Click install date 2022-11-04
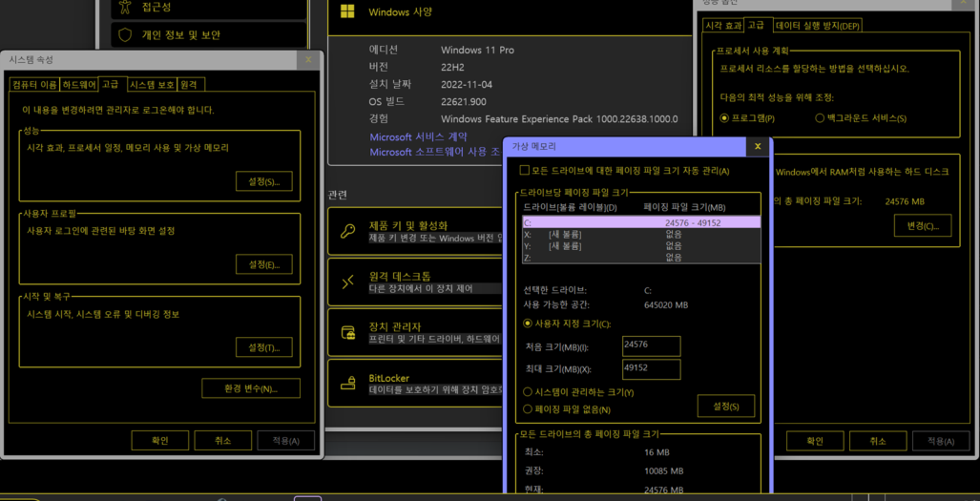 coord(467,84)
